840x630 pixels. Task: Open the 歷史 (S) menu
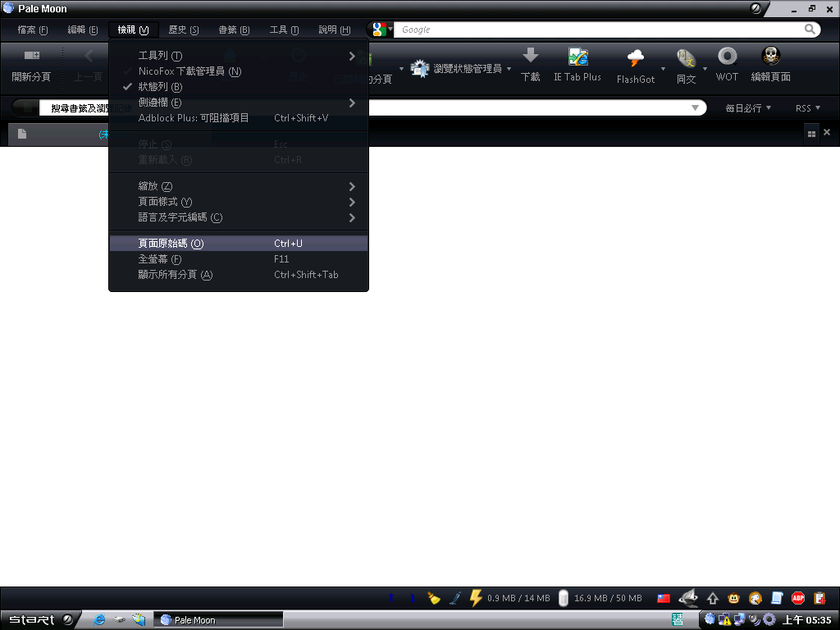coord(183,30)
